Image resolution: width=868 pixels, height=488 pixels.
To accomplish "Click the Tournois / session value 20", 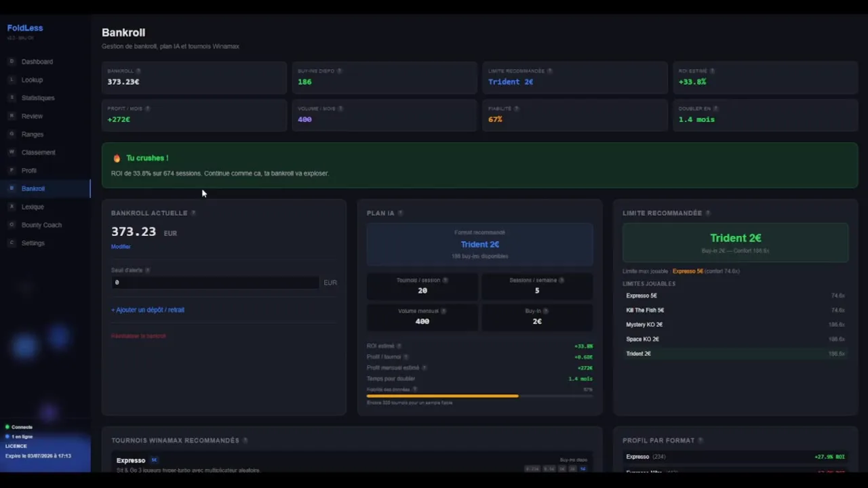I will coord(422,290).
